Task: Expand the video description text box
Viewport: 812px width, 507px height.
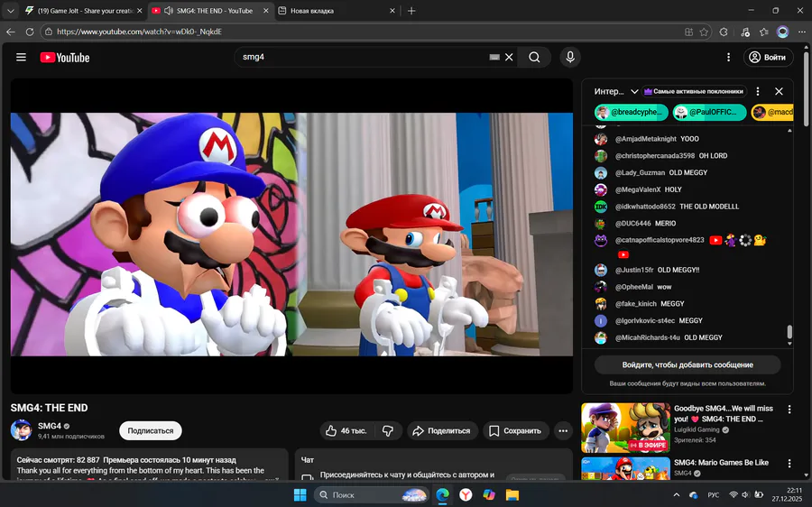Action: click(x=149, y=466)
